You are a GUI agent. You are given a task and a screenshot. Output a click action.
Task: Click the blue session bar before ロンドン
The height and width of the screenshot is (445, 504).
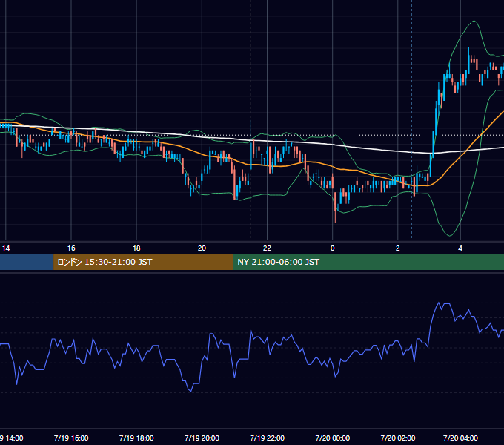(x=27, y=262)
